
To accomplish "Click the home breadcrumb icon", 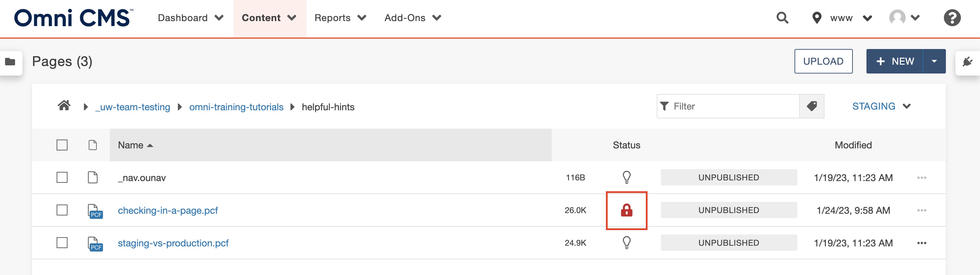I will coord(64,106).
